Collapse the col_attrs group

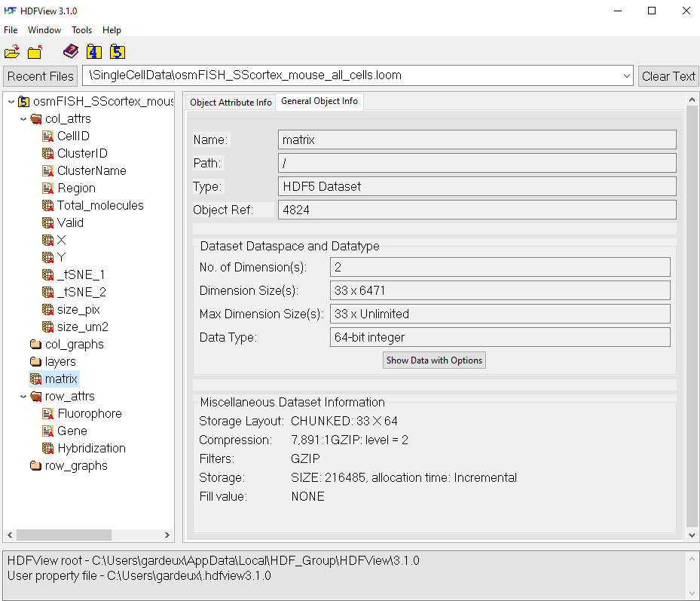(23, 119)
